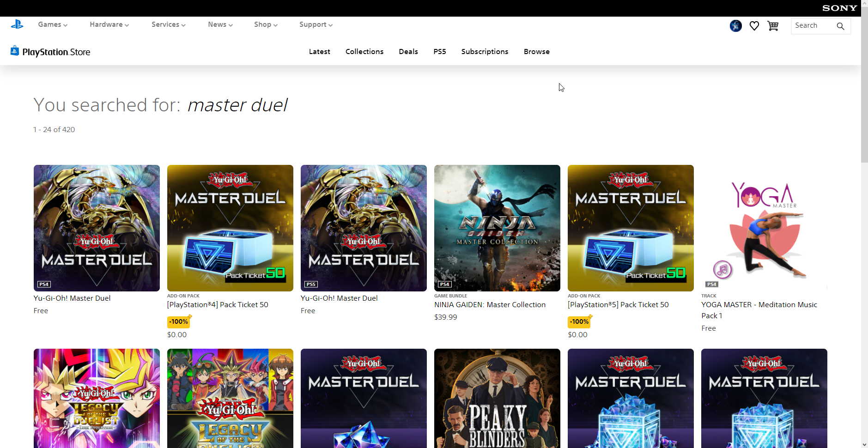
Task: Expand the Hardware dropdown menu
Action: (109, 24)
